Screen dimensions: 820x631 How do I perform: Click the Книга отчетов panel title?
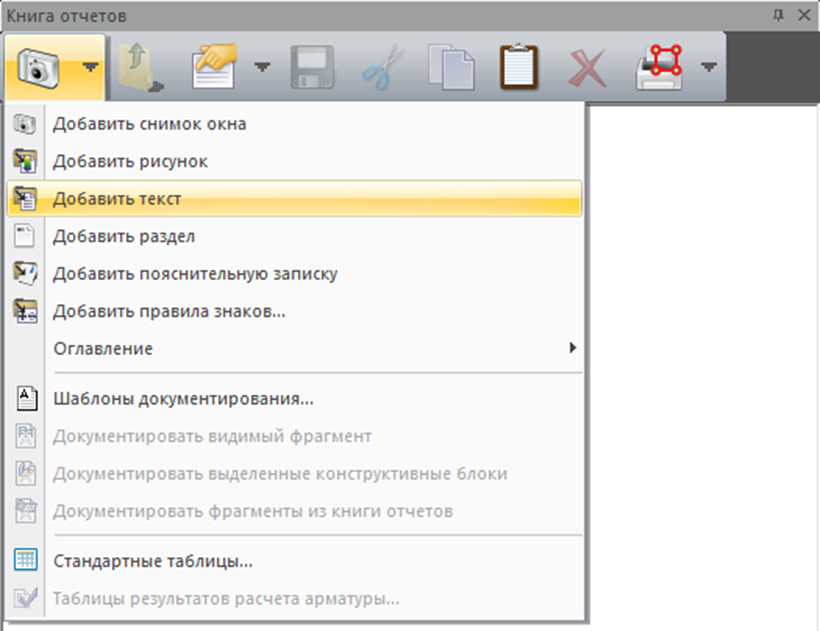point(66,16)
